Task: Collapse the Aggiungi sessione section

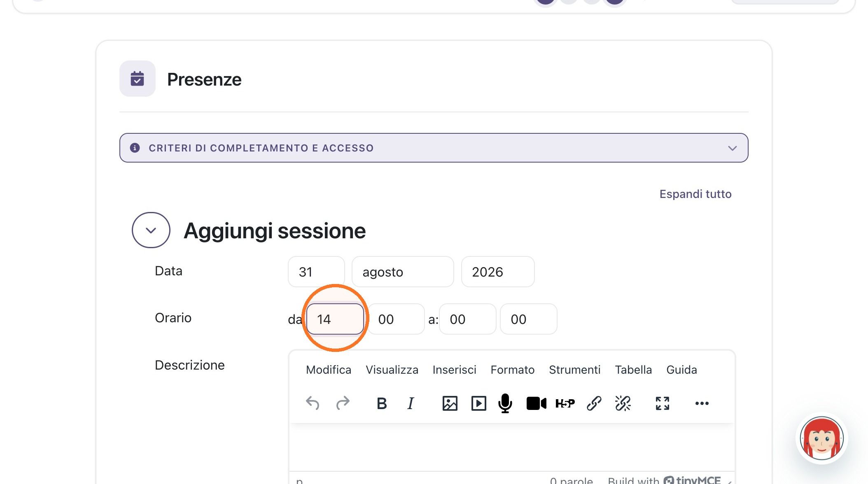Action: click(x=151, y=230)
